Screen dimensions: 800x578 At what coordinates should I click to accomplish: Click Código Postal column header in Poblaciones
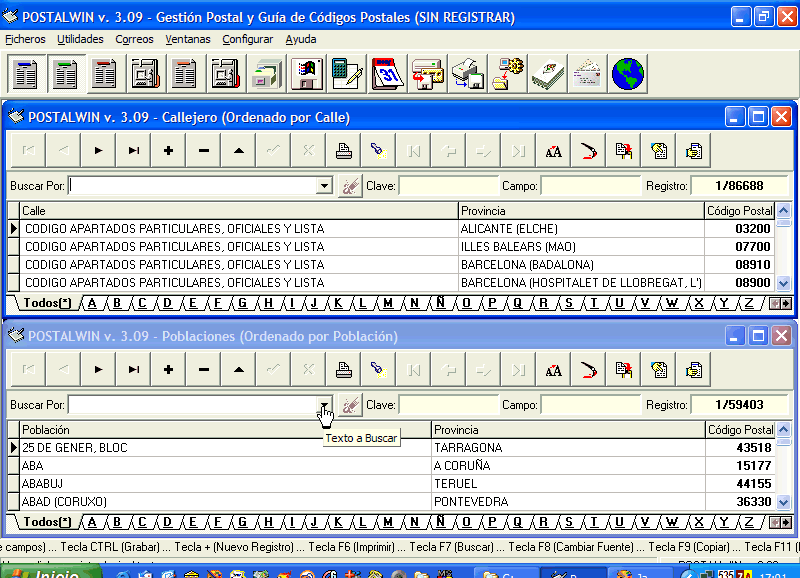click(x=740, y=430)
